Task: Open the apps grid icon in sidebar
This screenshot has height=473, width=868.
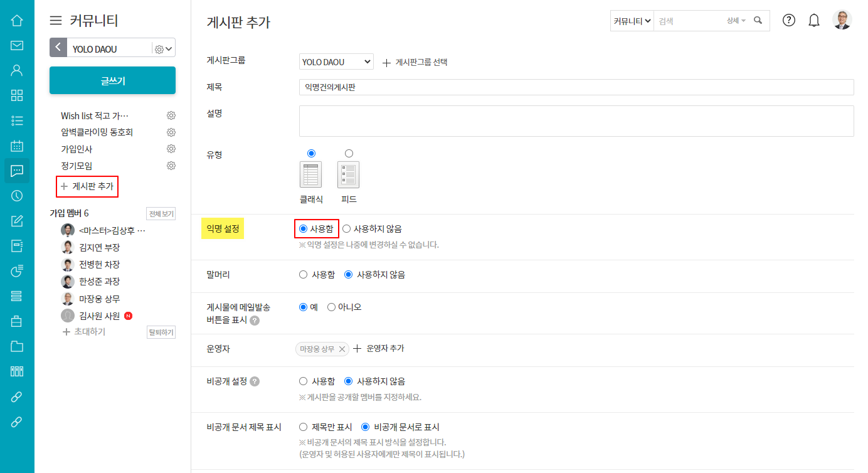Action: point(16,95)
